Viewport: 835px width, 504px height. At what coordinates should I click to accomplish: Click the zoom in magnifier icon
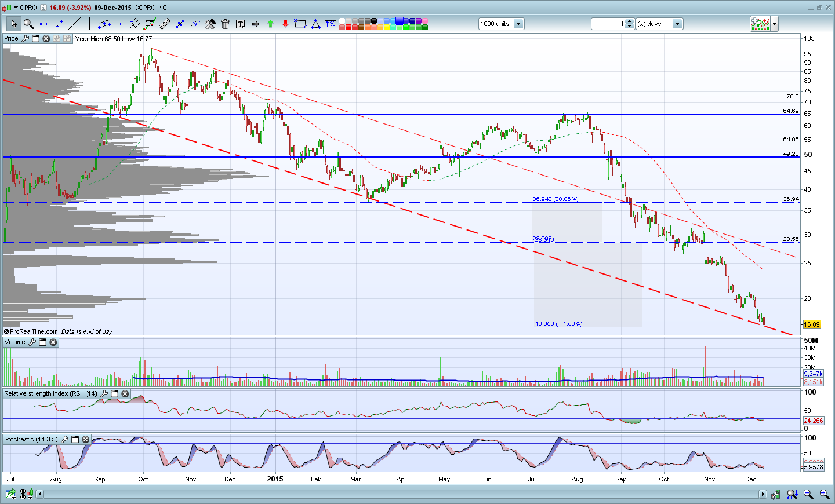tap(824, 494)
